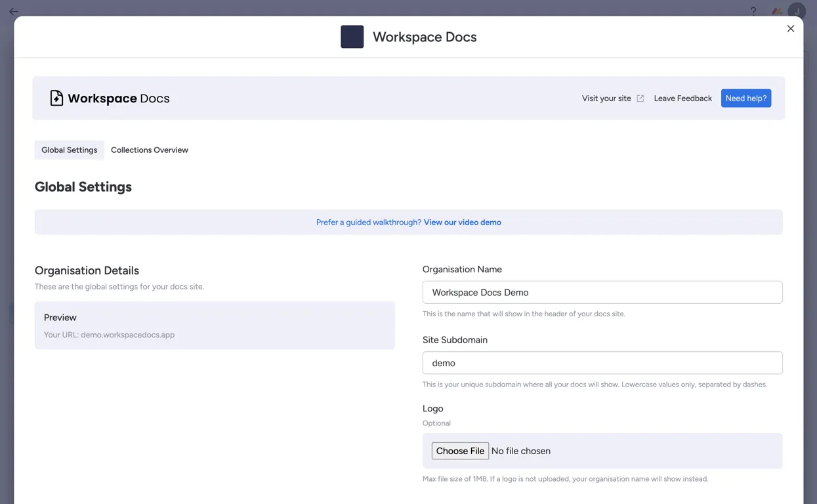Click the Visit your site link

tap(606, 98)
